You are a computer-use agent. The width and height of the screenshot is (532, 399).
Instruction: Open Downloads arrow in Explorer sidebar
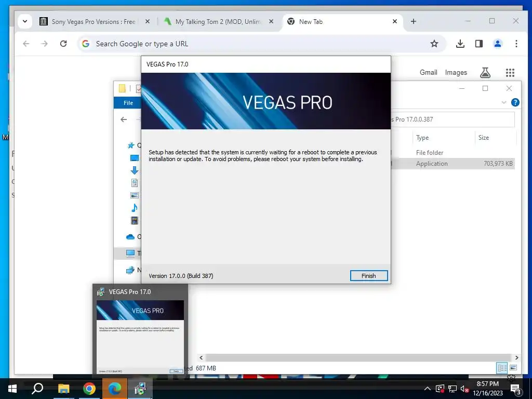[135, 170]
